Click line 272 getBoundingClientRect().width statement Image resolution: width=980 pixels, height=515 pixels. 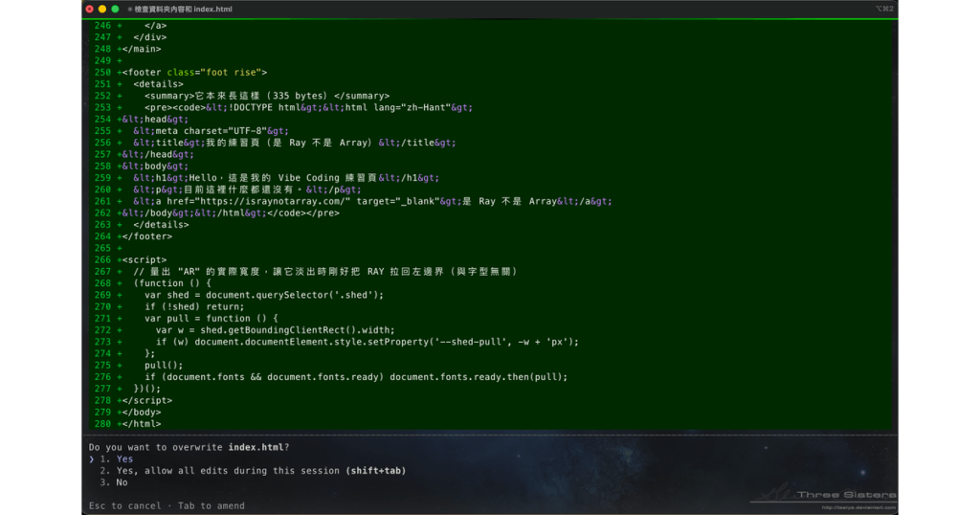tap(275, 330)
